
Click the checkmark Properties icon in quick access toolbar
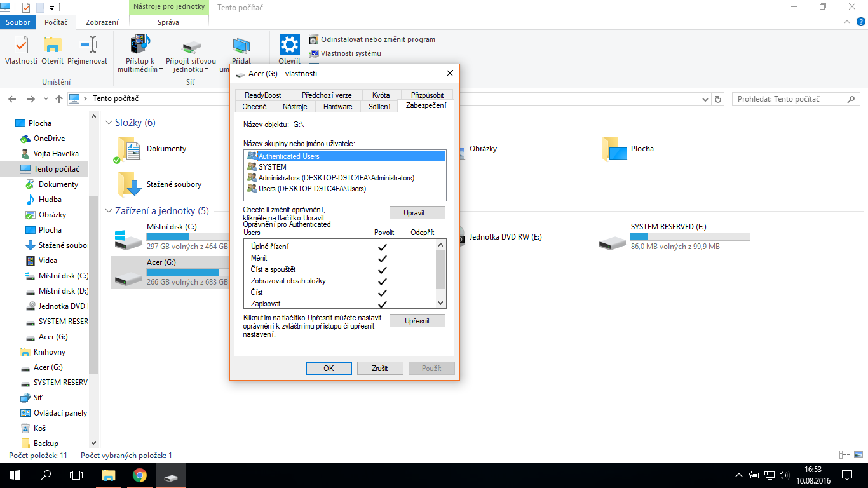(25, 8)
